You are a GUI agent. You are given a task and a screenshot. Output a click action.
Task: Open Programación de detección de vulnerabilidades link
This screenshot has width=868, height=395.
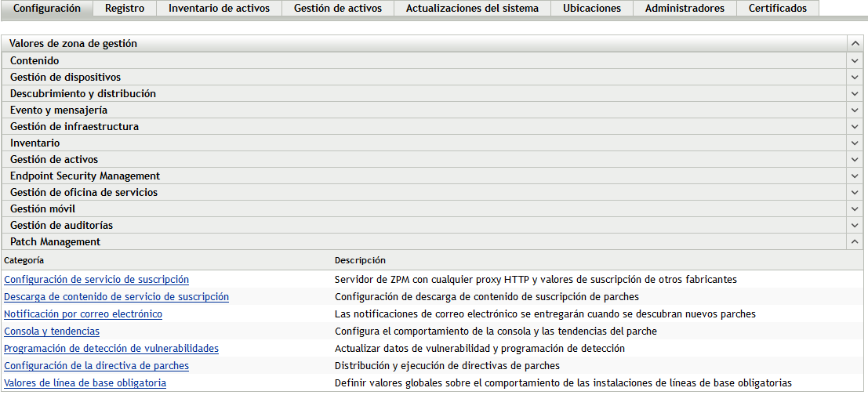click(111, 349)
